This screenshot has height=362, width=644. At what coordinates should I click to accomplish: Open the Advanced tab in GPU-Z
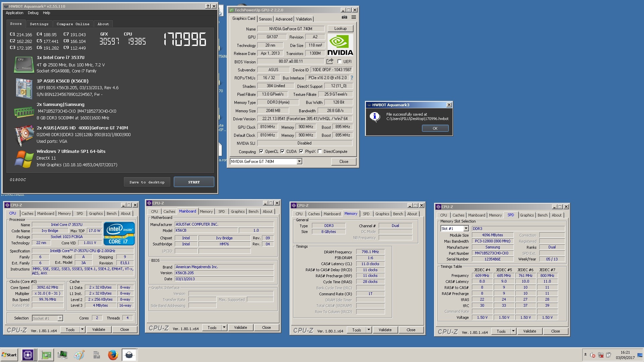[284, 19]
